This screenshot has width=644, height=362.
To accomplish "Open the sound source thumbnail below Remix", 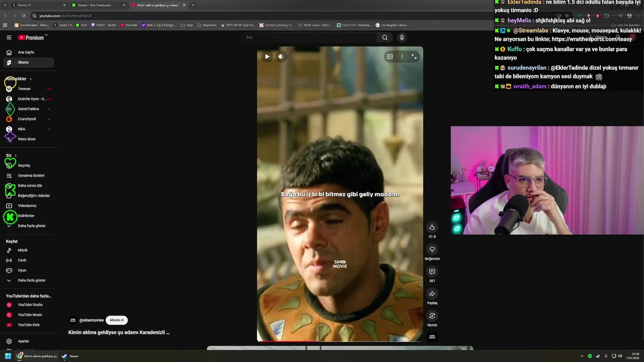I will pyautogui.click(x=432, y=336).
